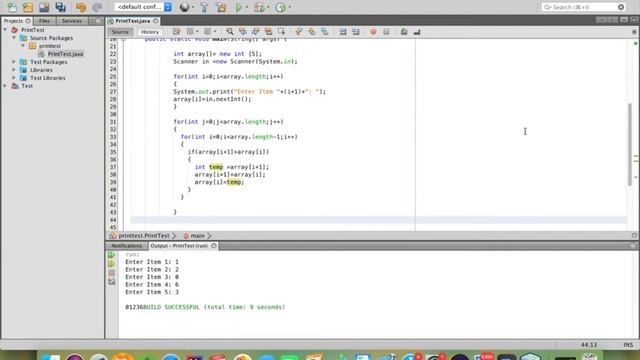Switch to History view button

[x=150, y=32]
